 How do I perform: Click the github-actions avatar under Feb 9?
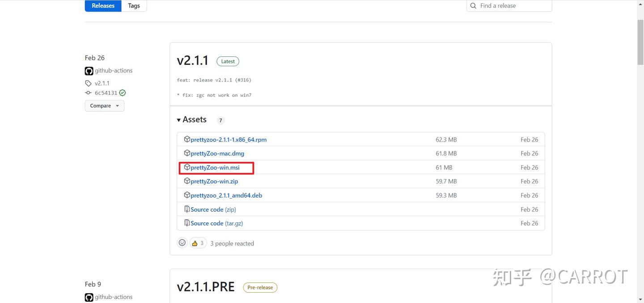89,297
